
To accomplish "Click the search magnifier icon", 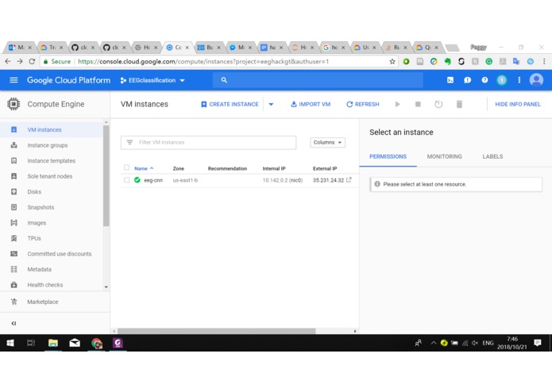I will [224, 80].
